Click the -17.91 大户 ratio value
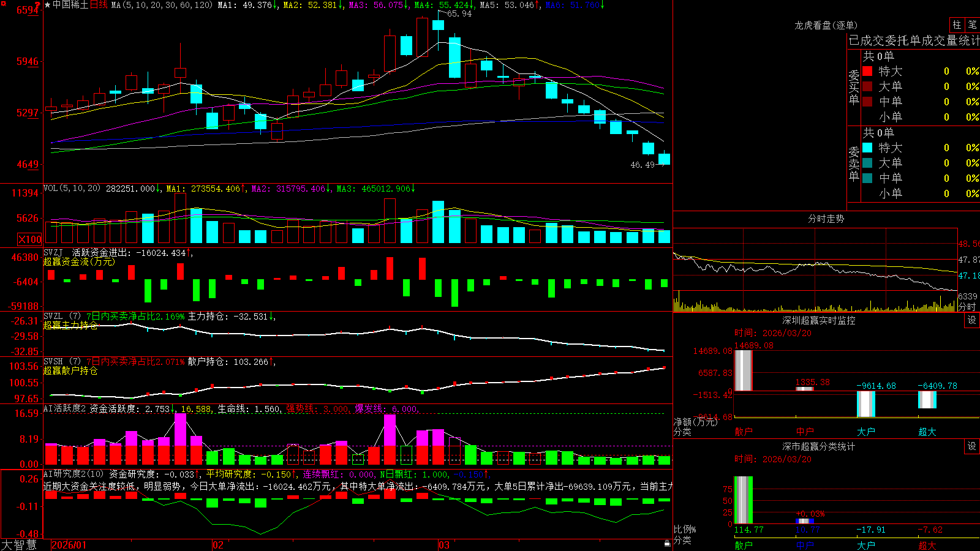980x551 pixels. pos(871,530)
